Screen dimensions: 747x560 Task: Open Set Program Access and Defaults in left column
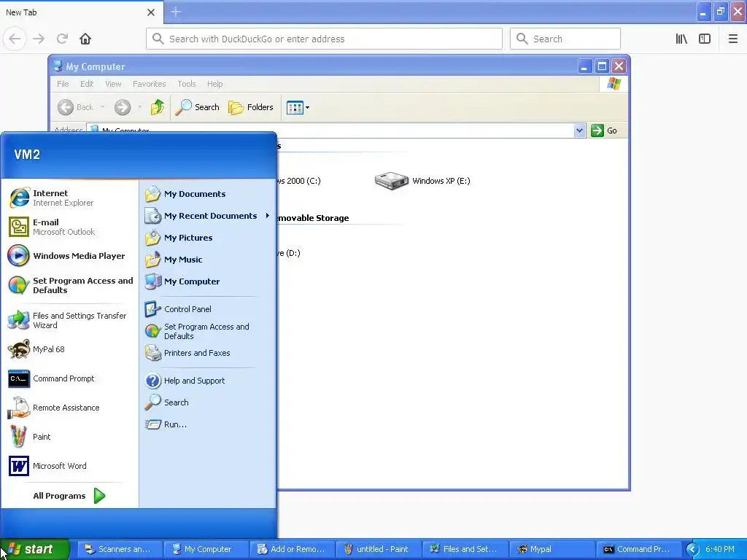69,285
